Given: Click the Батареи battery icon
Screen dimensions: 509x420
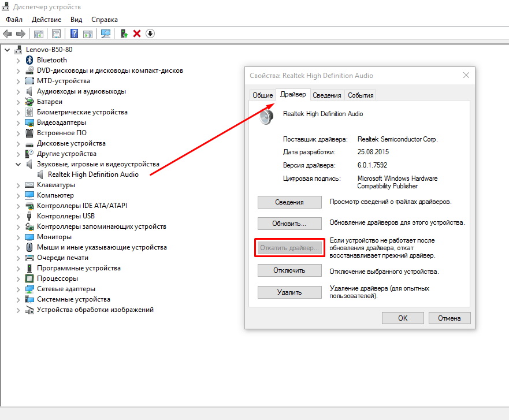Looking at the screenshot, I should point(29,102).
